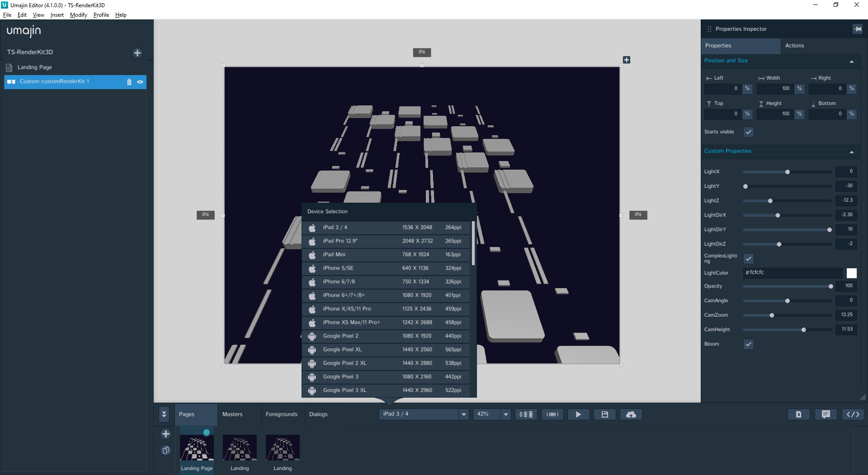Open the code editor brackets icon
The image size is (868, 475).
point(853,414)
